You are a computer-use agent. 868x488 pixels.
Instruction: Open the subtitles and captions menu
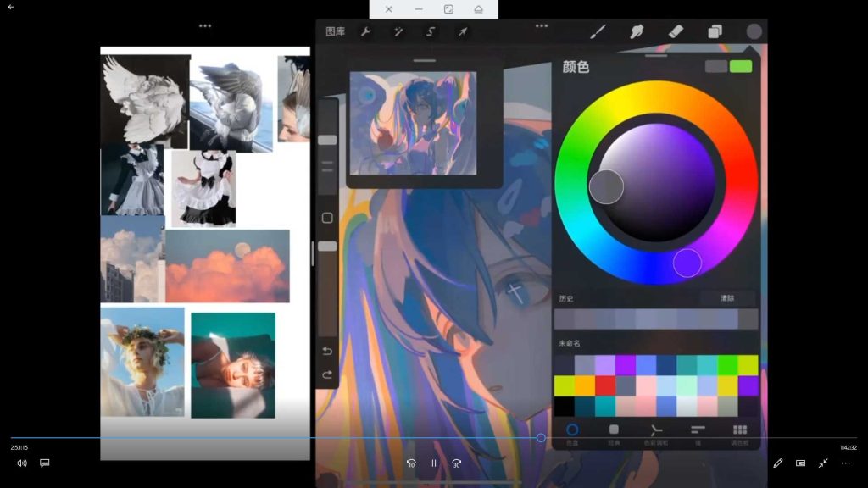coord(45,463)
